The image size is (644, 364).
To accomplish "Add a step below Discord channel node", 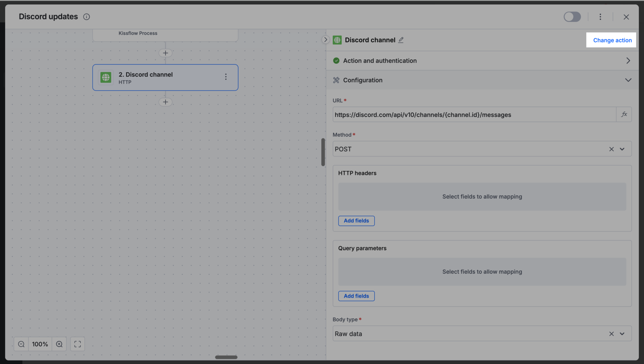I will point(165,102).
